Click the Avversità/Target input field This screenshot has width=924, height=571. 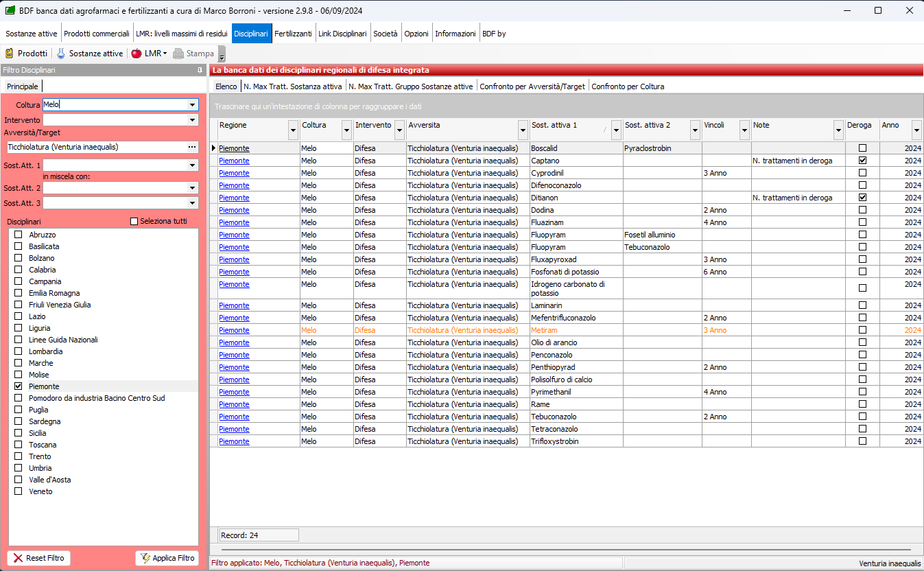click(x=95, y=147)
